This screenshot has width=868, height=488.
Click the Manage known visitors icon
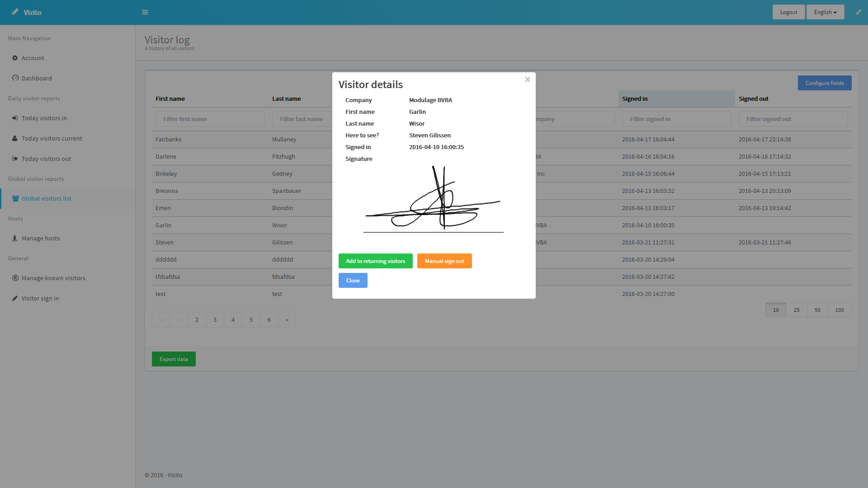click(x=15, y=278)
